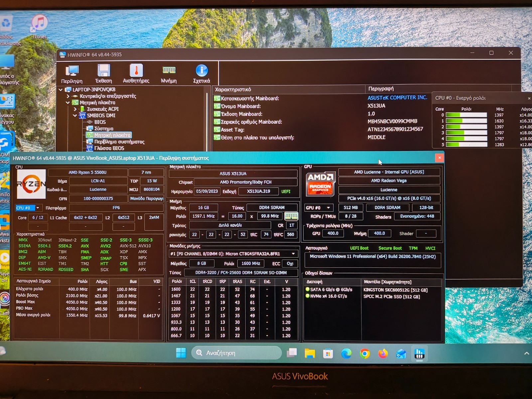The image size is (532, 399).
Task: Click the HWiNFO taskbar icon
Action: click(419, 353)
